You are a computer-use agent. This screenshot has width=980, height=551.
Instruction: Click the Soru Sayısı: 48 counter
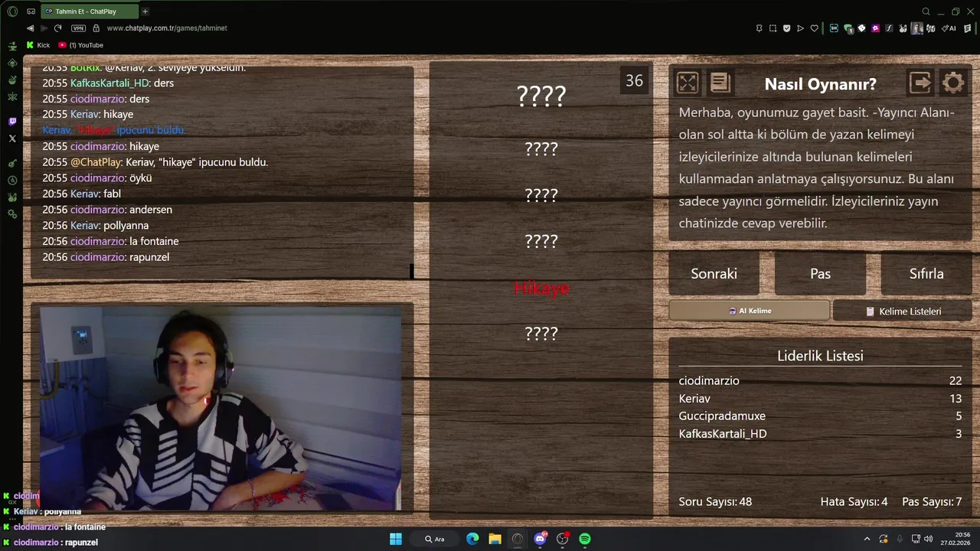(x=715, y=502)
